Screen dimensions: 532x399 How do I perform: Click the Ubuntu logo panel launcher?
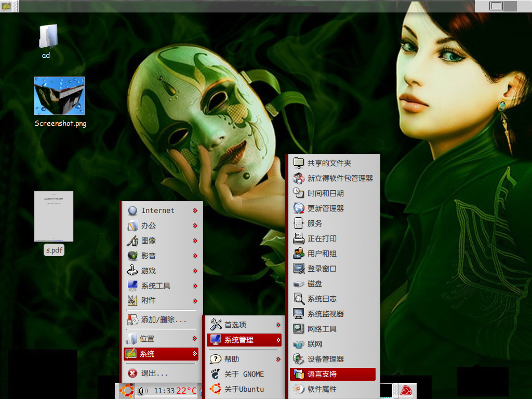(x=127, y=391)
